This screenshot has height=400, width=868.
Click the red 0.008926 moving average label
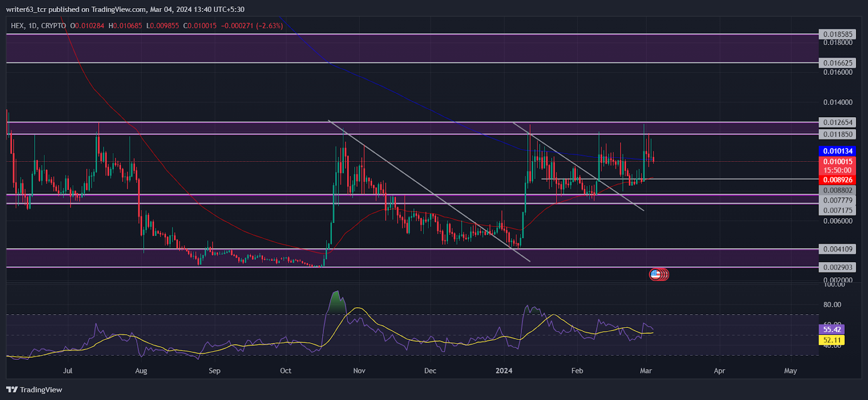838,180
